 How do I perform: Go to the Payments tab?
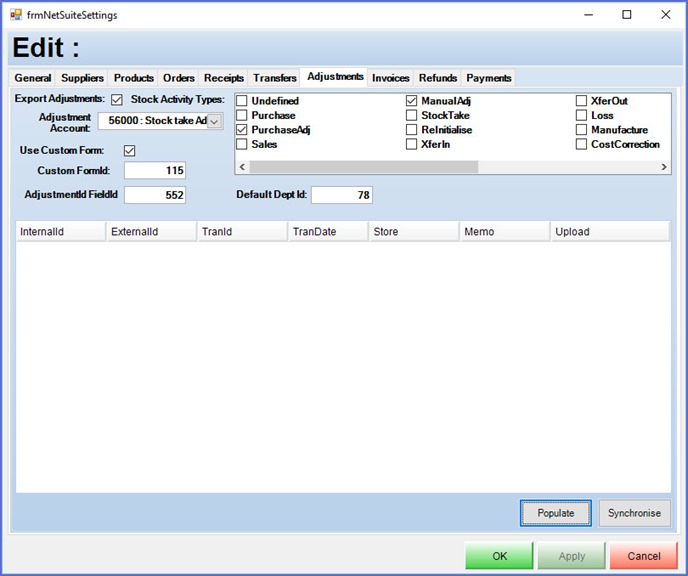tap(488, 78)
